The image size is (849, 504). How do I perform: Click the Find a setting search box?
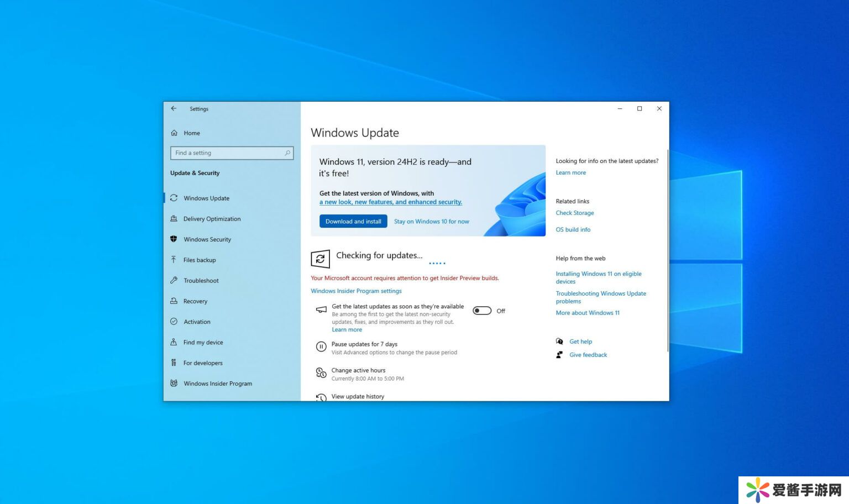228,153
